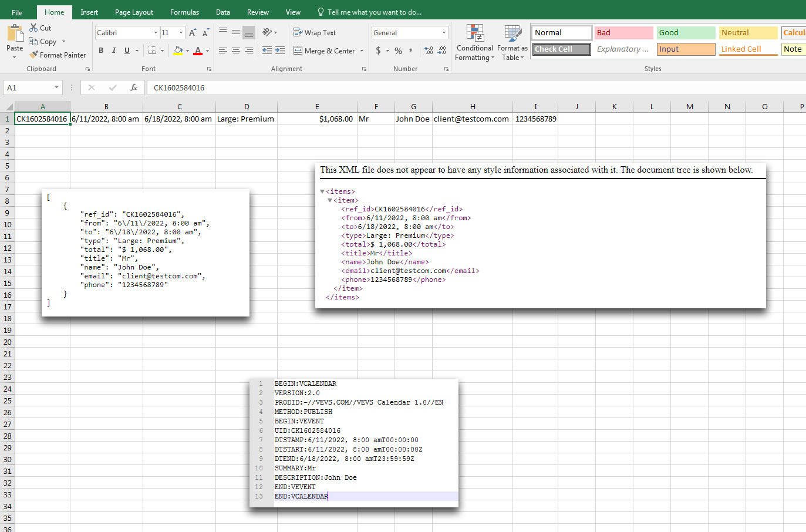Open Alignment group dialog launcher
The image size is (806, 532).
click(364, 69)
